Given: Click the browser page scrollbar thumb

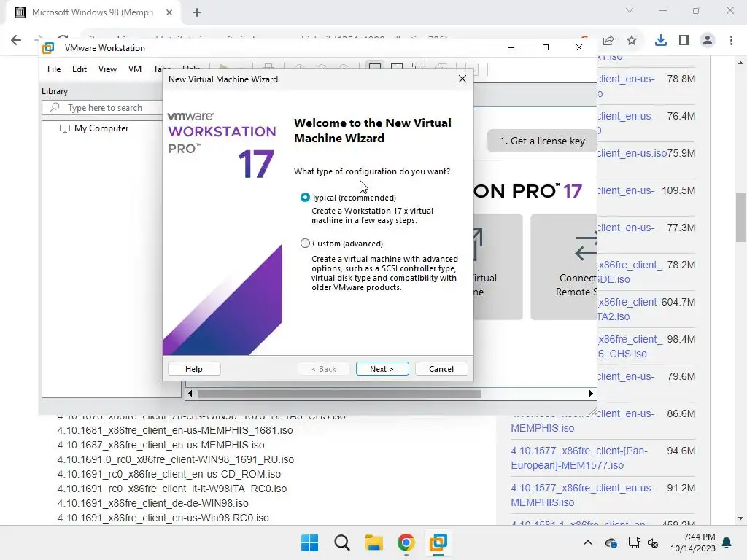Looking at the screenshot, I should [740, 217].
